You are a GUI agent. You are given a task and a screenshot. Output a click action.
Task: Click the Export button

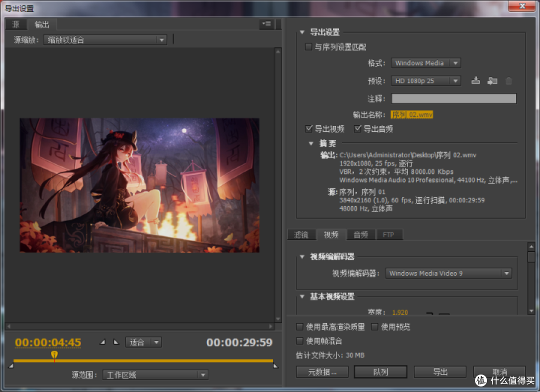click(x=440, y=372)
